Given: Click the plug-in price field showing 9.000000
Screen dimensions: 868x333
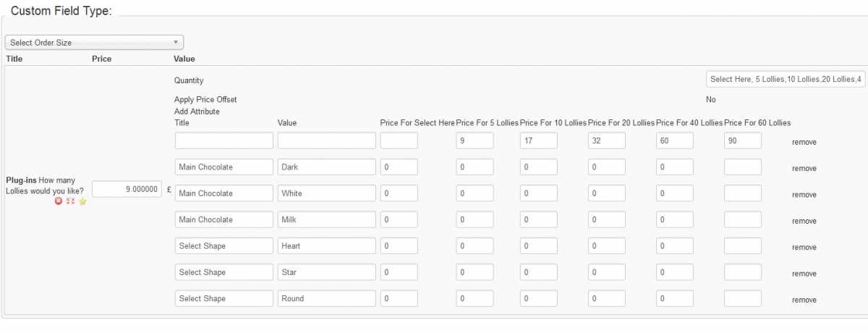Looking at the screenshot, I should point(127,188).
